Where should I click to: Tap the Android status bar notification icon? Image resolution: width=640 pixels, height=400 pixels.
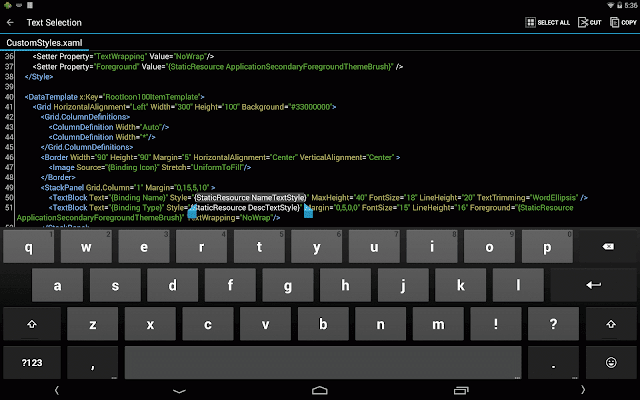point(7,5)
